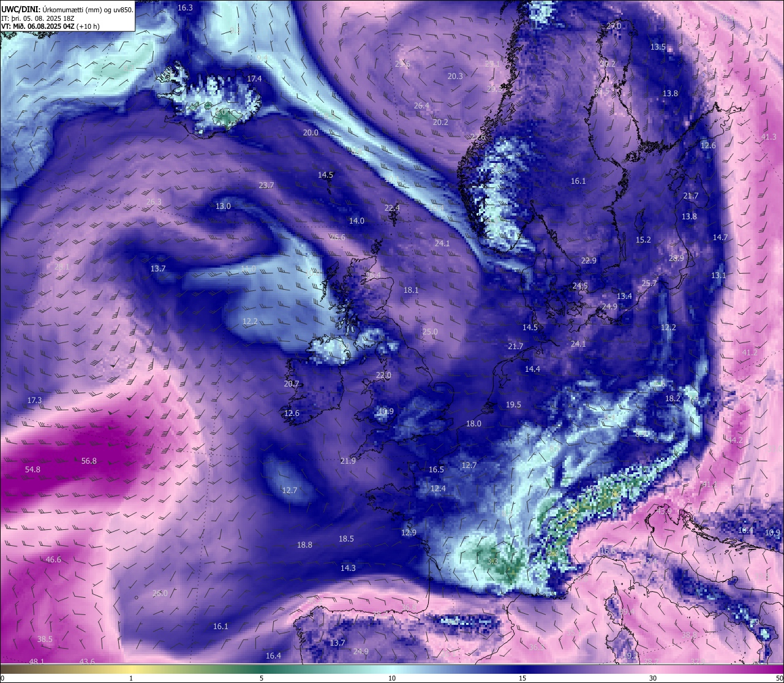784x683 pixels.
Task: Click the 20.0 value southeast of Iceland
Action: [311, 133]
